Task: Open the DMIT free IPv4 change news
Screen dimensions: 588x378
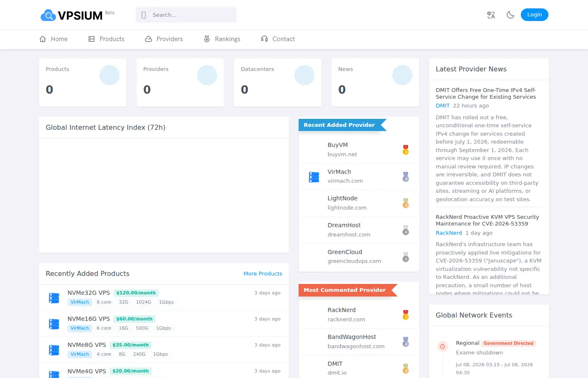Action: point(486,93)
